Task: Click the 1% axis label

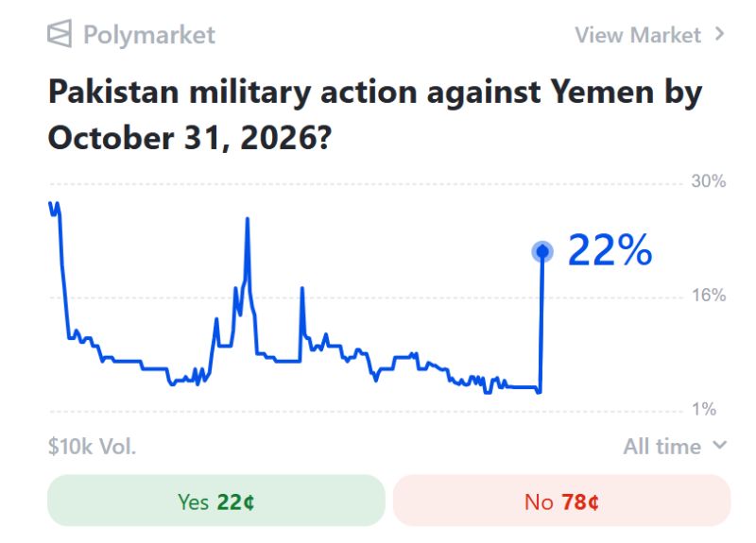Action: pos(704,410)
